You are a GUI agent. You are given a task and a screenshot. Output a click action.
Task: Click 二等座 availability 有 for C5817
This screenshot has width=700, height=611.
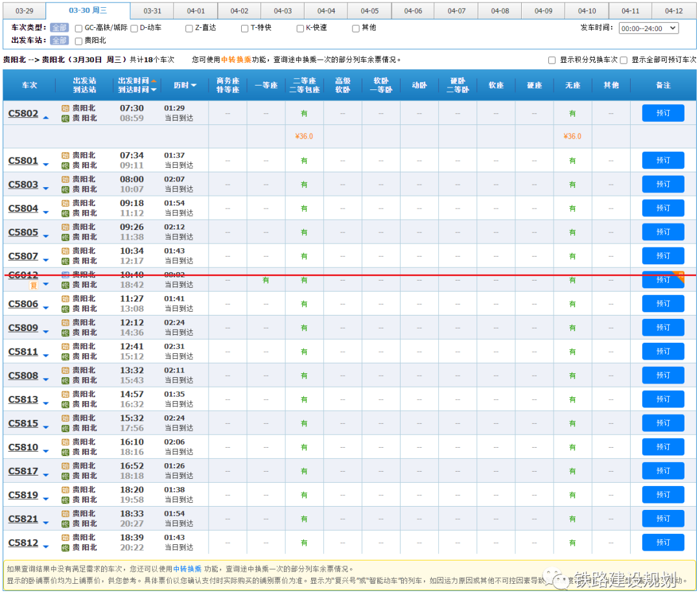(x=304, y=471)
